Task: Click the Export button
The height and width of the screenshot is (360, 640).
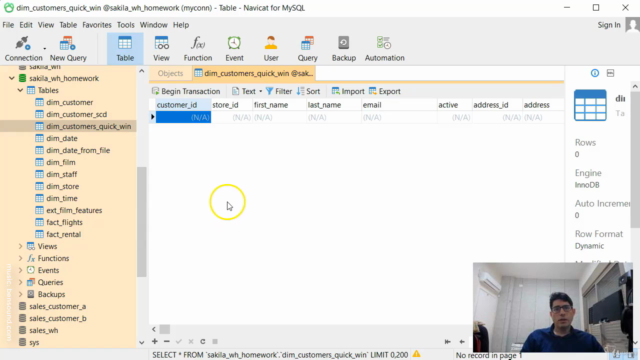Action: pyautogui.click(x=384, y=91)
